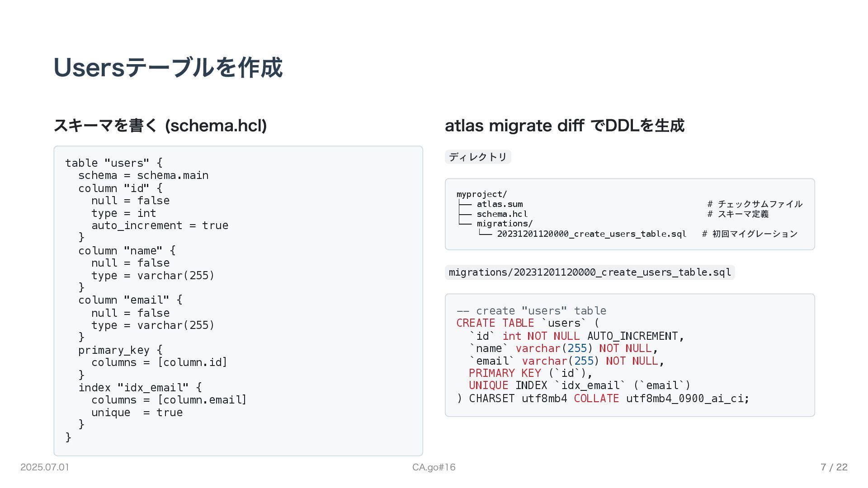Click the 7 / 22 page number indicator
Screen dimensions: 868x488
click(x=834, y=467)
